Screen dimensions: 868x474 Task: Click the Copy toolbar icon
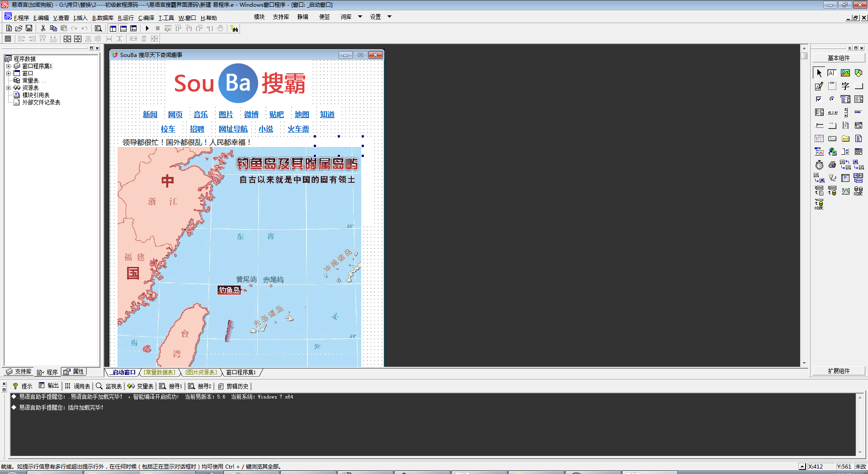53,28
